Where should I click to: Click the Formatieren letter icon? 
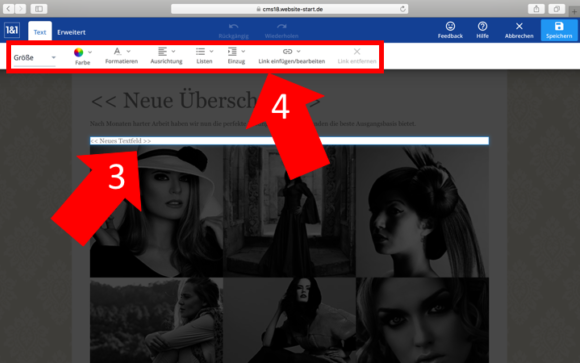pyautogui.click(x=117, y=51)
